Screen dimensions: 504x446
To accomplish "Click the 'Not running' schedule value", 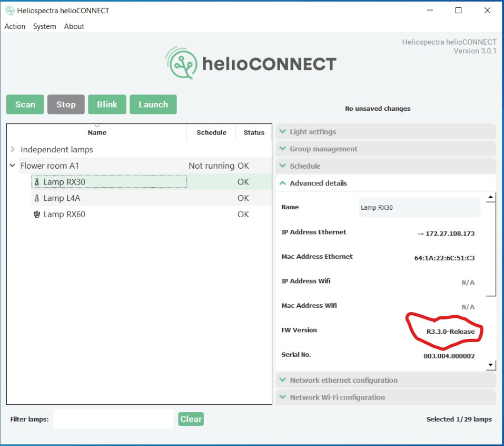I will [211, 166].
